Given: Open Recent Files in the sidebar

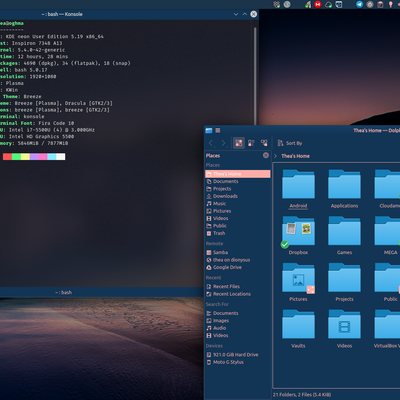Looking at the screenshot, I should tap(238, 286).
